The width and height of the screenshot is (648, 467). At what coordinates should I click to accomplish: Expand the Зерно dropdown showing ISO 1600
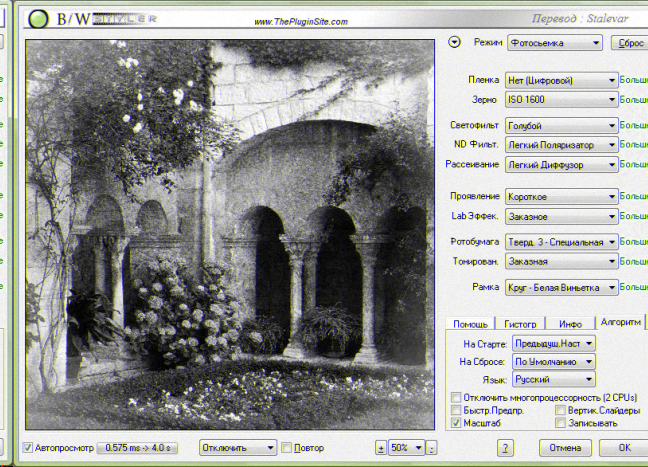pos(561,100)
